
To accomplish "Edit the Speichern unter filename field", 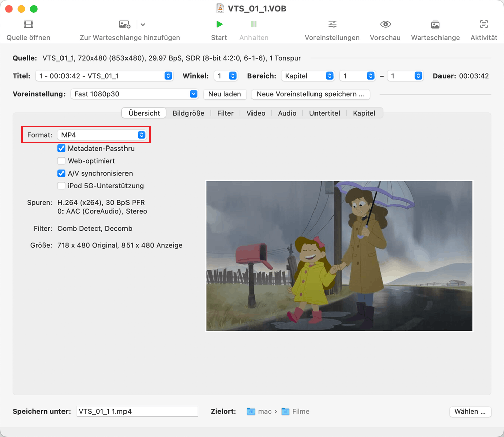I will pos(137,411).
